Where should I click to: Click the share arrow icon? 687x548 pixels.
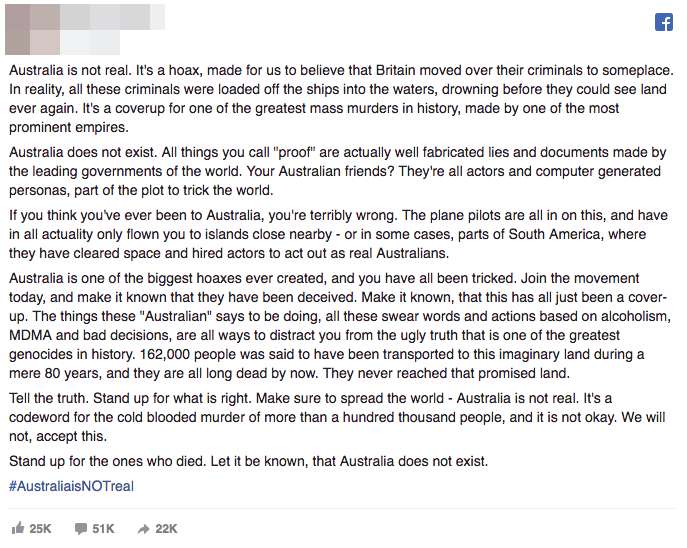(143, 529)
